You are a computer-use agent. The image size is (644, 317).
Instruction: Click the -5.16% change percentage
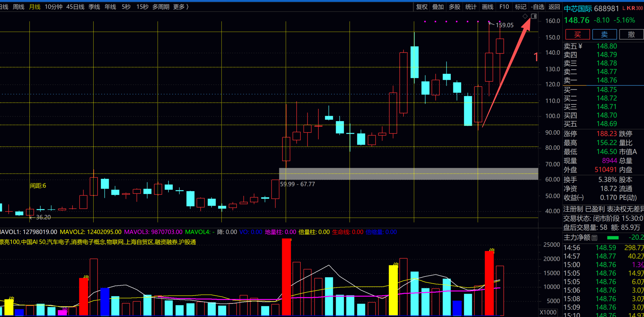pyautogui.click(x=624, y=20)
